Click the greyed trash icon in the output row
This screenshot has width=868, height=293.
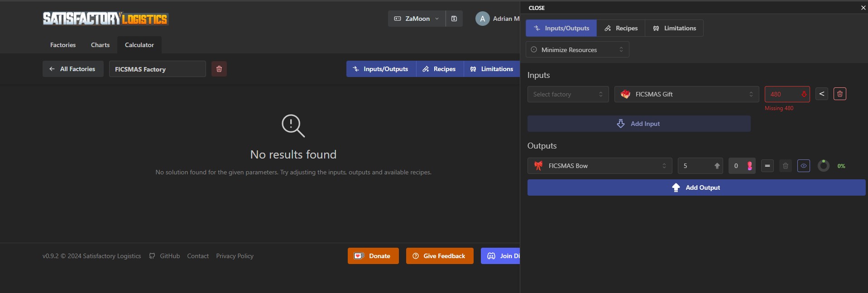tap(786, 166)
